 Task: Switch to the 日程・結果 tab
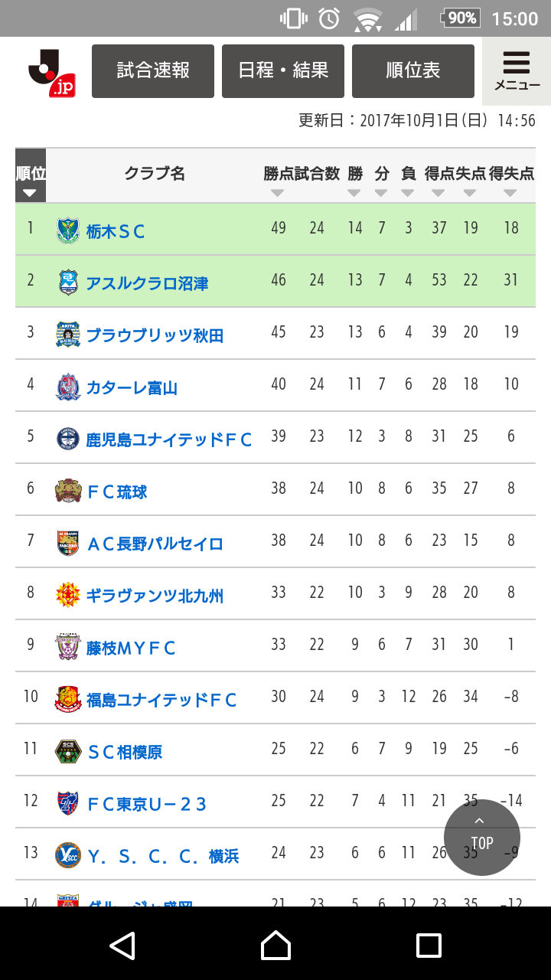(x=283, y=71)
